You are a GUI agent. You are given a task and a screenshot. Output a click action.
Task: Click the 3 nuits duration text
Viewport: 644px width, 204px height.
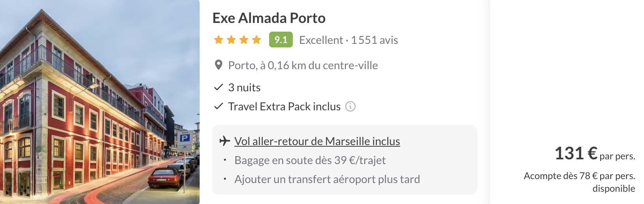click(244, 87)
